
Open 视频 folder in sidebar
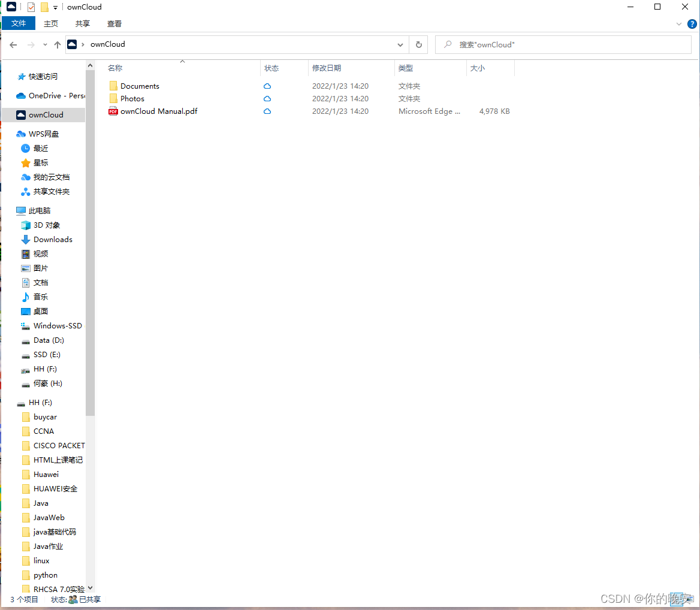[x=40, y=253]
